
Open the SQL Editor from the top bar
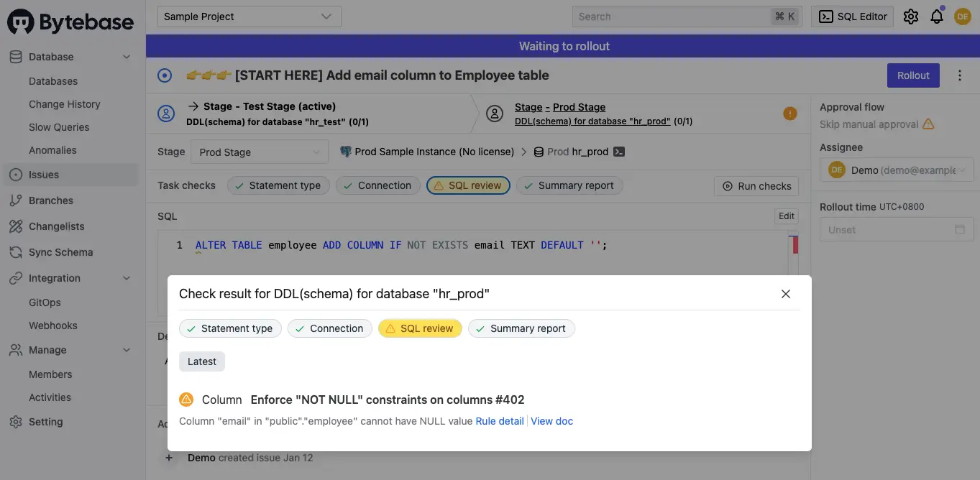(x=851, y=16)
